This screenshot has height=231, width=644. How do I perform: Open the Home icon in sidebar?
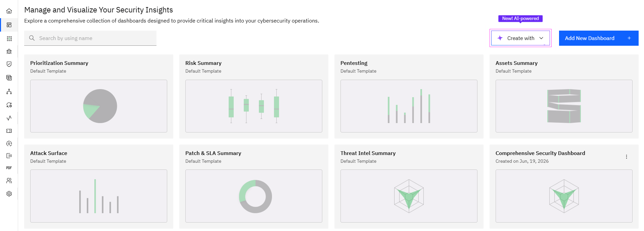[9, 11]
